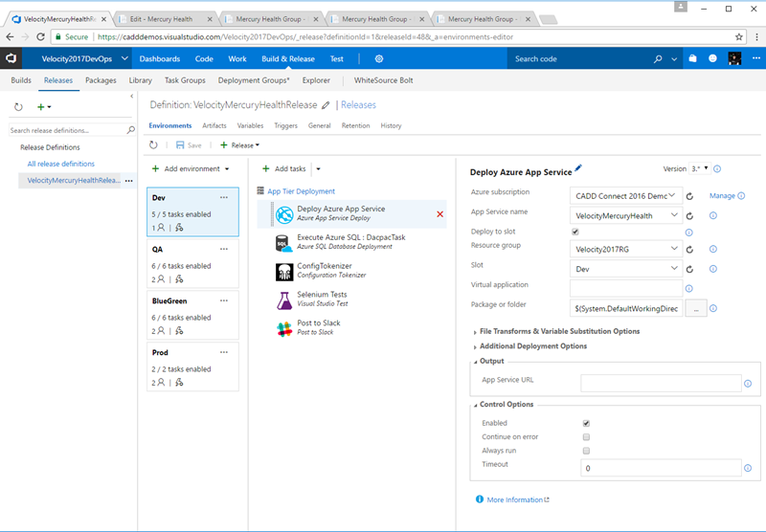Click the Search release definitions field
Screen dimensions: 766x532
[x=68, y=130]
